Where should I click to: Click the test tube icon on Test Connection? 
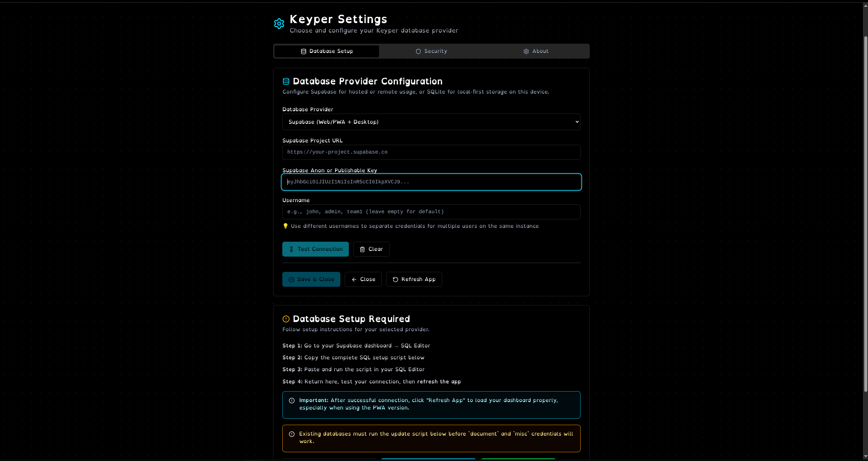291,249
